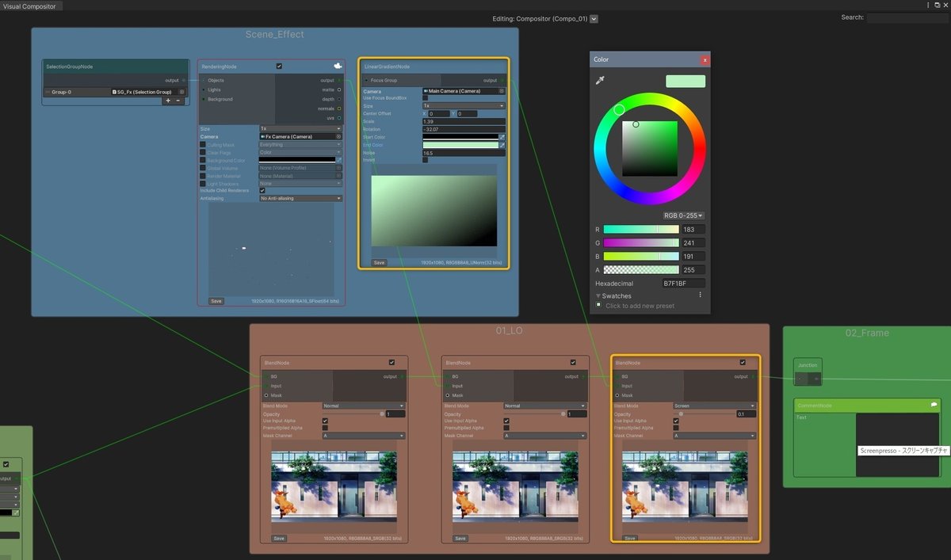The image size is (951, 560).
Task: Toggle Use Input Alpha on Screen BlendNode
Action: click(x=677, y=421)
